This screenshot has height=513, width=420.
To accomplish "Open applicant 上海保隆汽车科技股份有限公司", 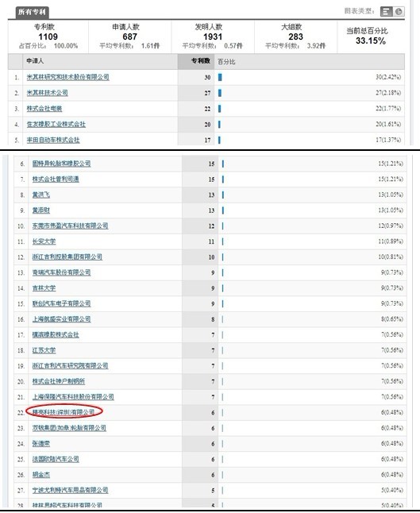I will (x=73, y=397).
